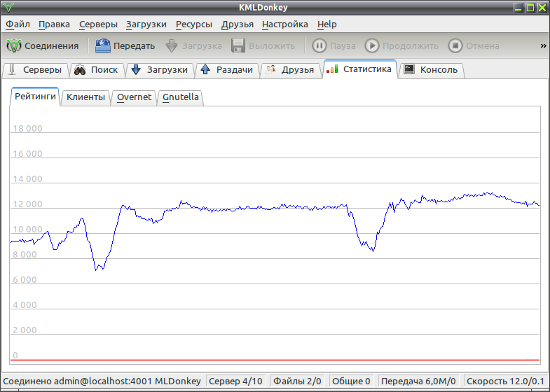Click the Соединения toolbar label
Image resolution: width=550 pixels, height=392 pixels.
click(x=52, y=46)
